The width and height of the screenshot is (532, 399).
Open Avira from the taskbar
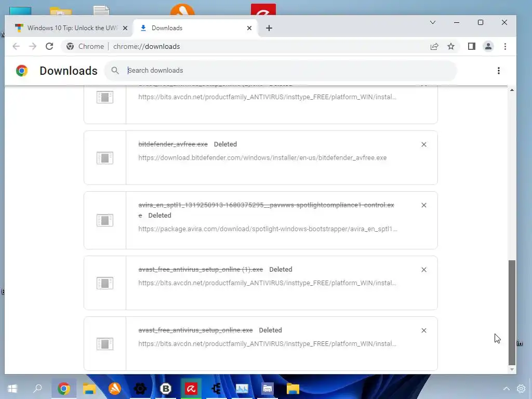[x=191, y=389]
